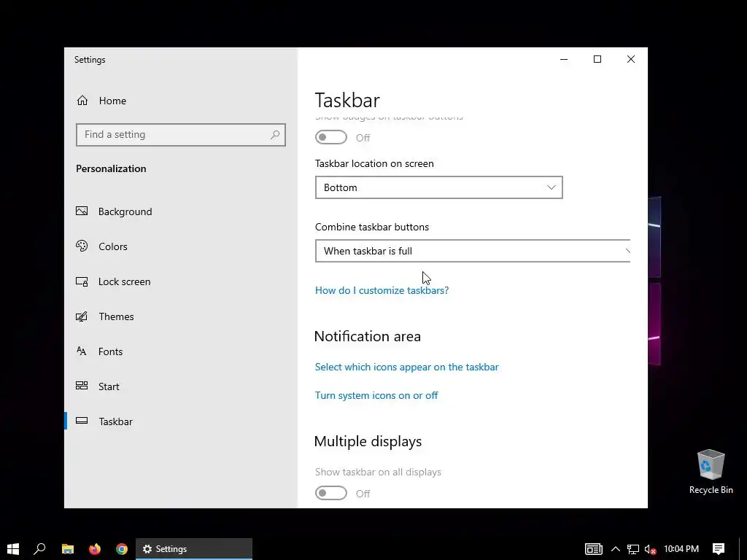Click the Taskbar page heading

(347, 101)
